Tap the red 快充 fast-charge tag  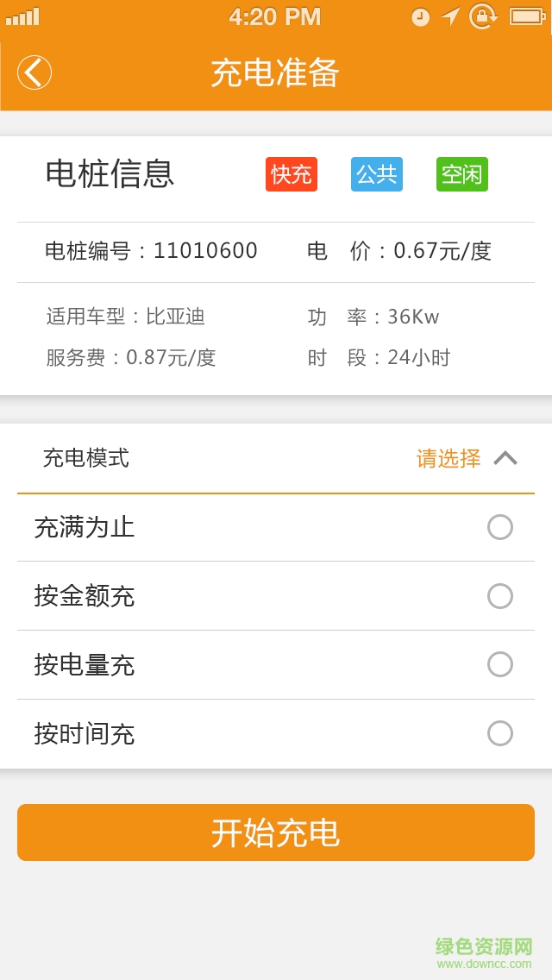[291, 174]
